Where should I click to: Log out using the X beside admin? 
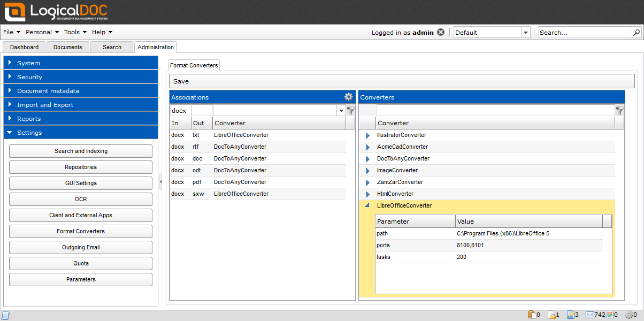point(440,32)
